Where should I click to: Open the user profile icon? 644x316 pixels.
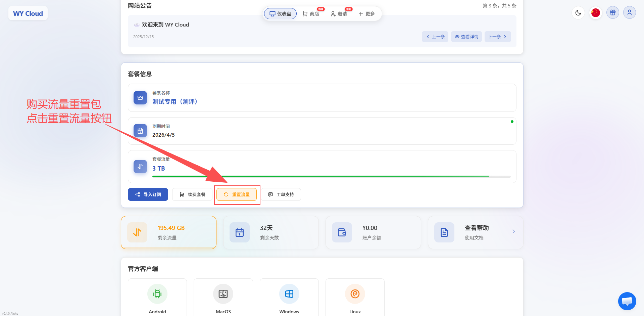tap(629, 13)
